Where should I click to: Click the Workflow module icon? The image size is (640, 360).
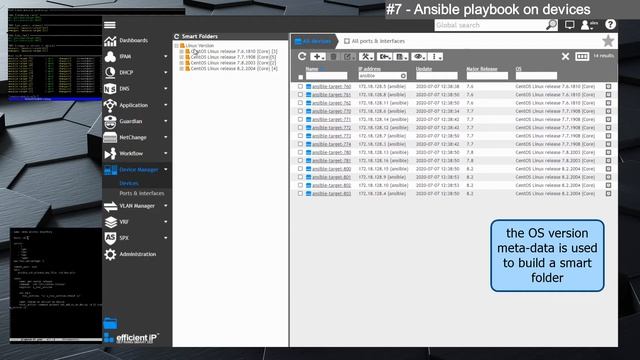click(x=110, y=153)
